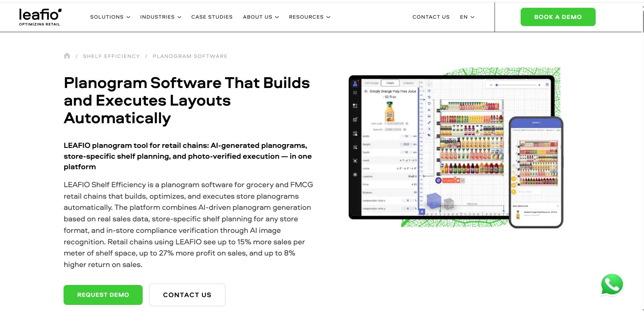The height and width of the screenshot is (311, 644).
Task: Go to the breadcrumb home icon
Action: [67, 56]
